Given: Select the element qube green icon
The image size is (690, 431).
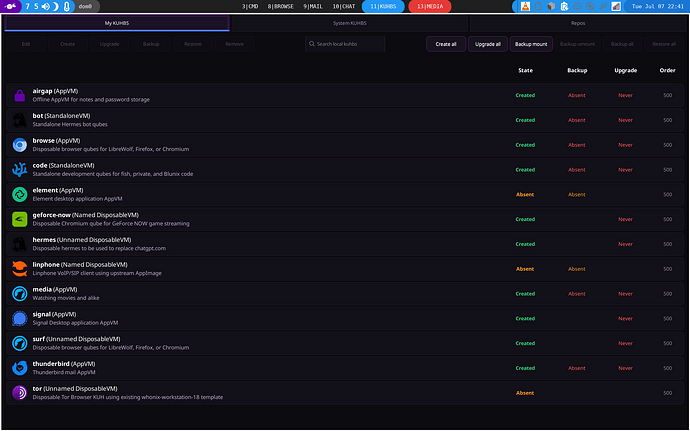Looking at the screenshot, I should (x=19, y=194).
